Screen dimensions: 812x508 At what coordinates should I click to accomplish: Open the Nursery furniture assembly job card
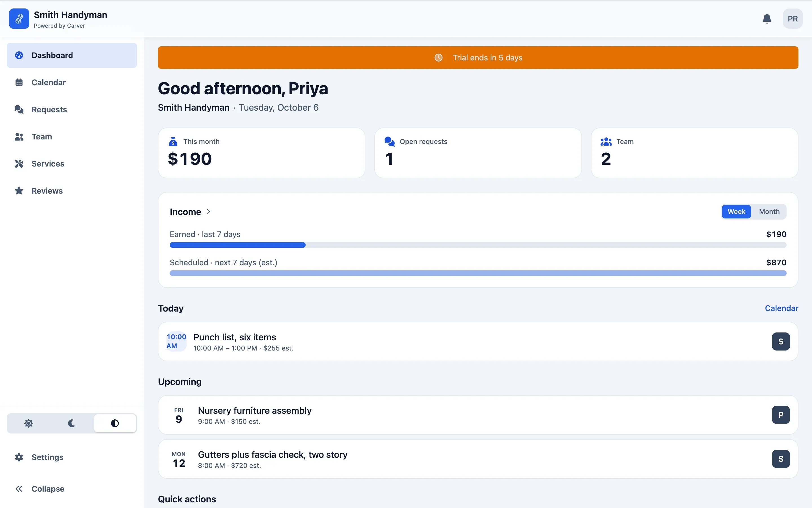point(478,415)
